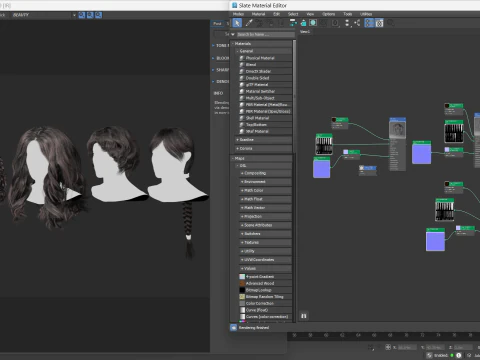The width and height of the screenshot is (480, 360).
Task: Click the third zoom region icon in render window
Action: tap(98, 15)
